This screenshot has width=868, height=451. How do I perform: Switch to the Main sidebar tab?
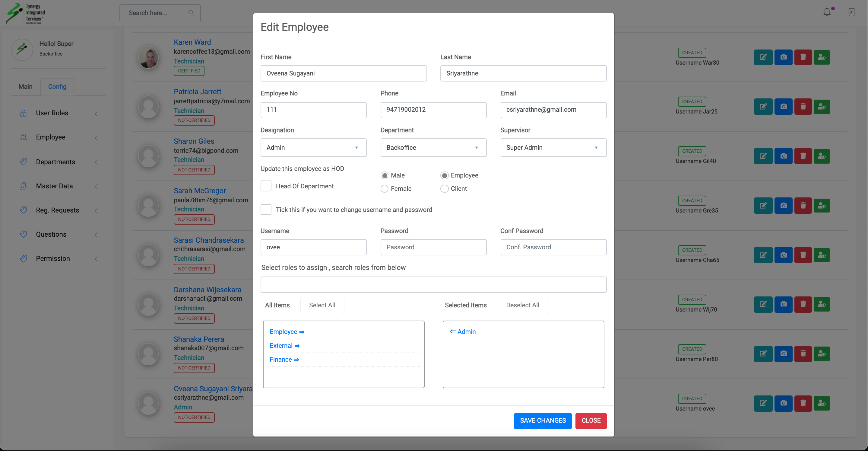point(25,87)
